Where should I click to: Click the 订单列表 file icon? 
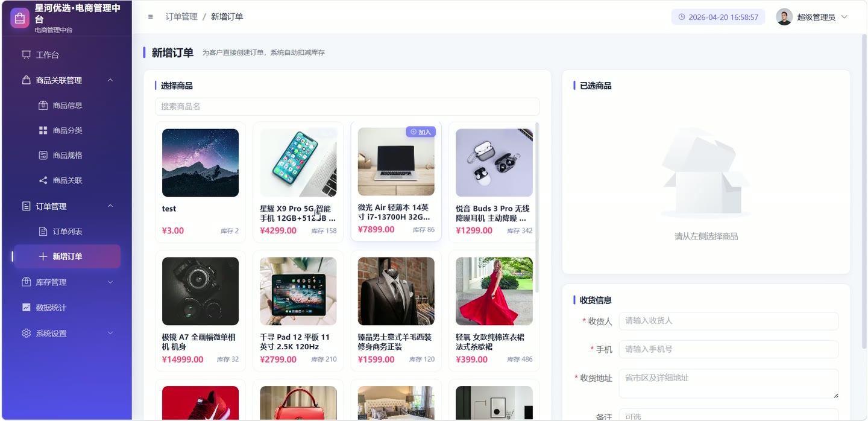click(43, 232)
